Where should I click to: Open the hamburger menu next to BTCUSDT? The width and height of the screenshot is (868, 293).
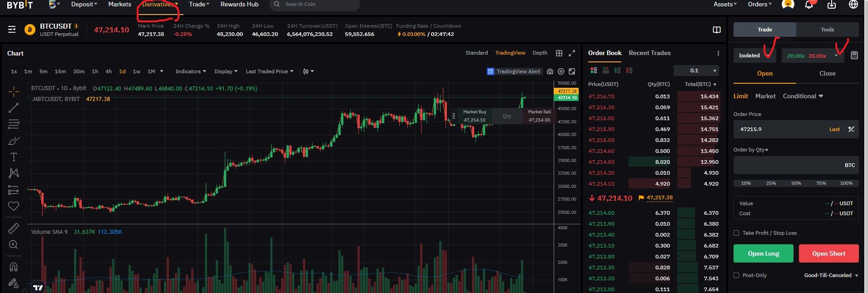click(x=12, y=30)
